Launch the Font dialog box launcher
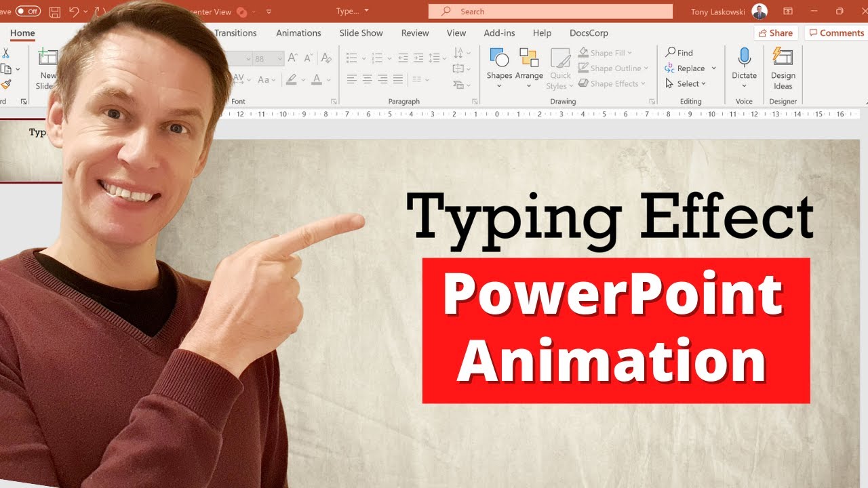 333,102
